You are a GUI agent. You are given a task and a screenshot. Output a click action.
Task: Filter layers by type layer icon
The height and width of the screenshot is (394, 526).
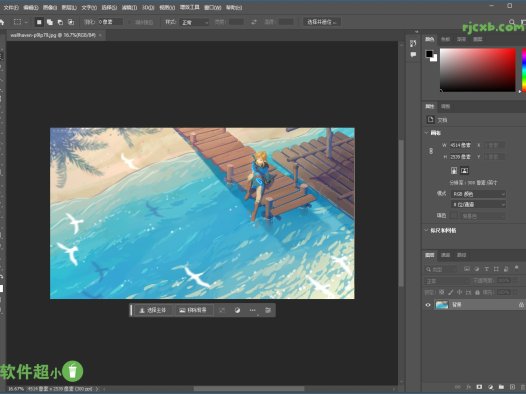(486, 269)
